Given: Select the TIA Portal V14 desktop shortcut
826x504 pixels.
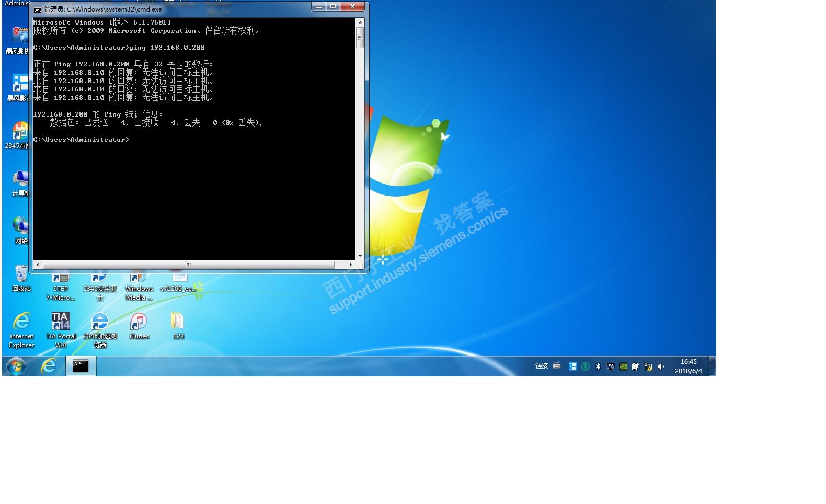Looking at the screenshot, I should click(x=61, y=330).
